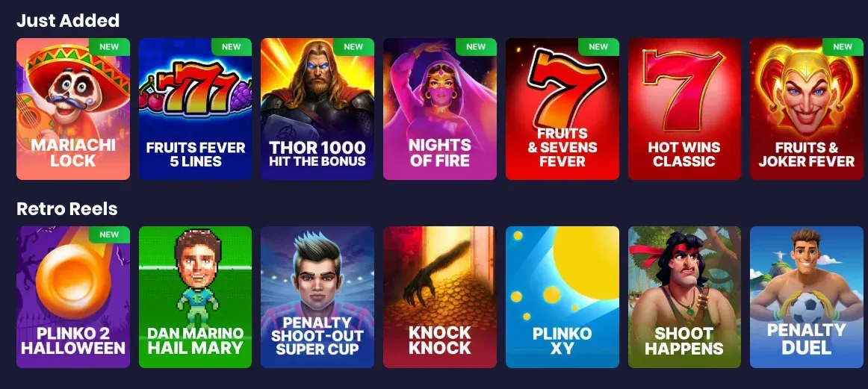The image size is (868, 389).
Task: Launch the Shoot Happens game
Action: (684, 297)
